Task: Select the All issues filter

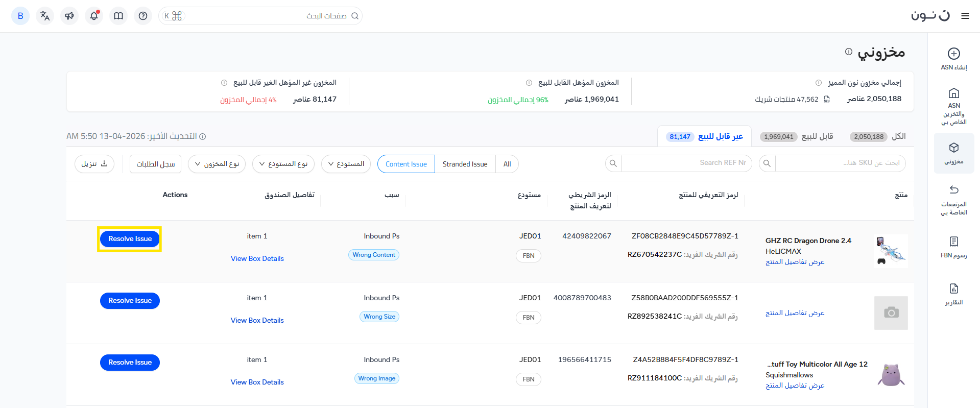Action: pos(507,164)
